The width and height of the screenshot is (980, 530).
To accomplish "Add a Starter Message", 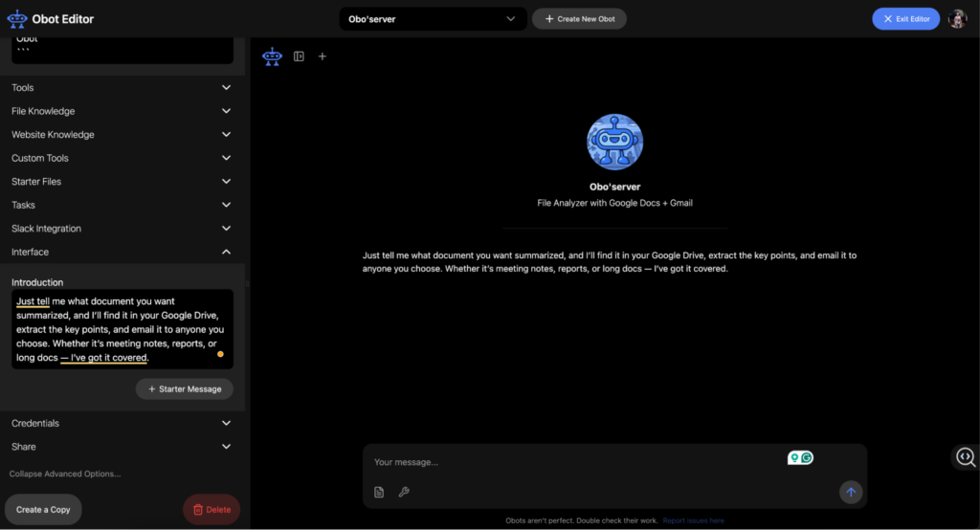I will [185, 388].
